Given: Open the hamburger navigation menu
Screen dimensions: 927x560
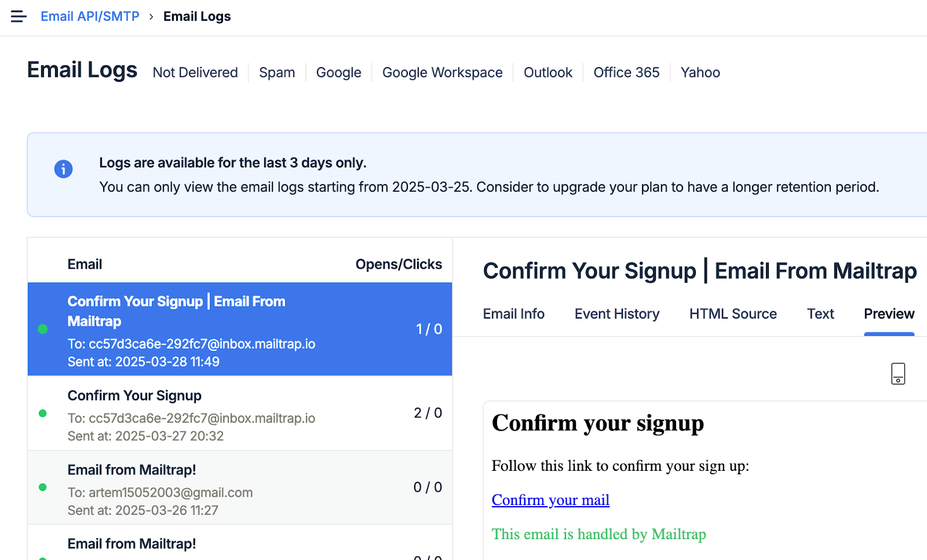Looking at the screenshot, I should point(19,16).
